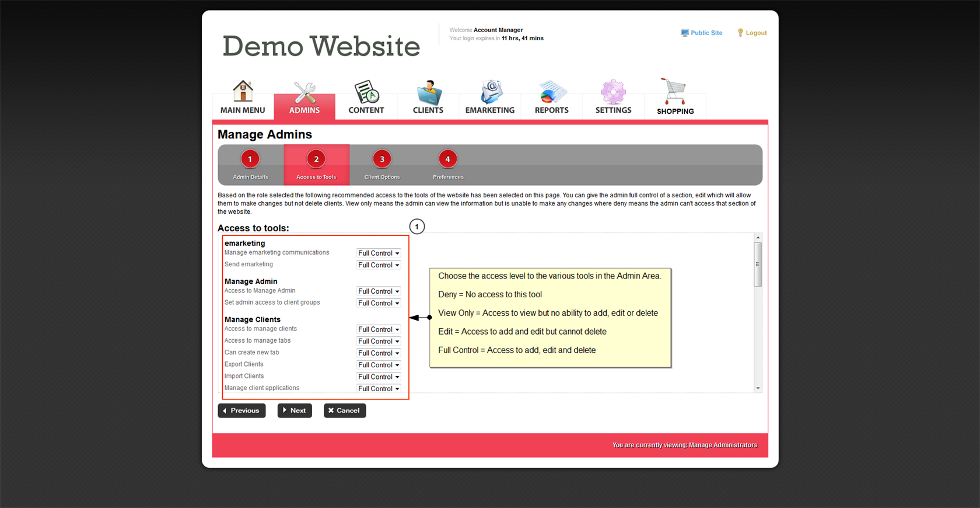Switch to step 3 Client Options

(x=382, y=159)
